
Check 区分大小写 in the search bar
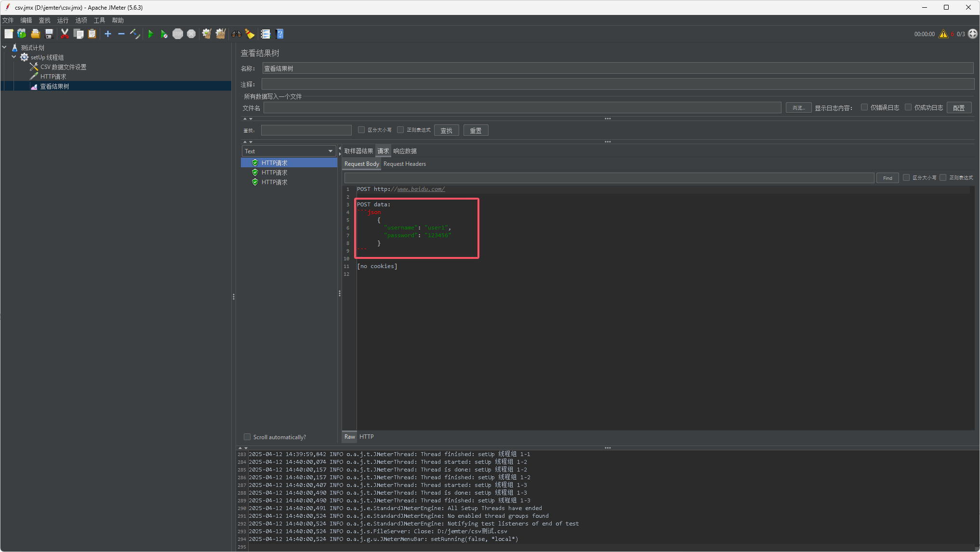click(x=361, y=130)
